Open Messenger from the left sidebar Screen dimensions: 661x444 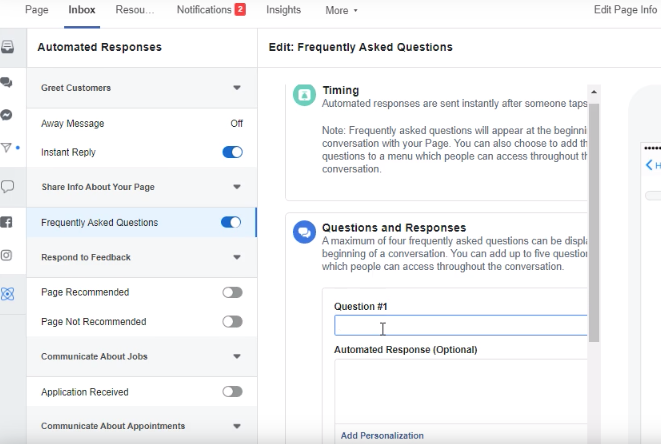point(7,115)
